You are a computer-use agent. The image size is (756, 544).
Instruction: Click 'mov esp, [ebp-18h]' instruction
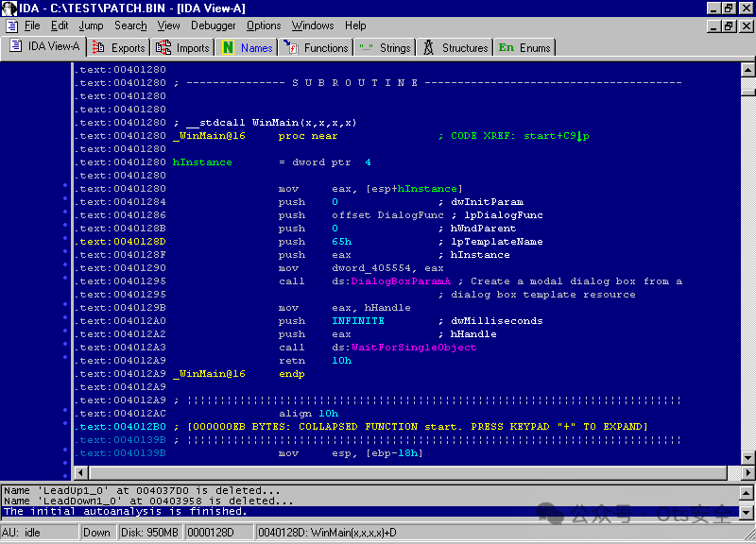[351, 453]
